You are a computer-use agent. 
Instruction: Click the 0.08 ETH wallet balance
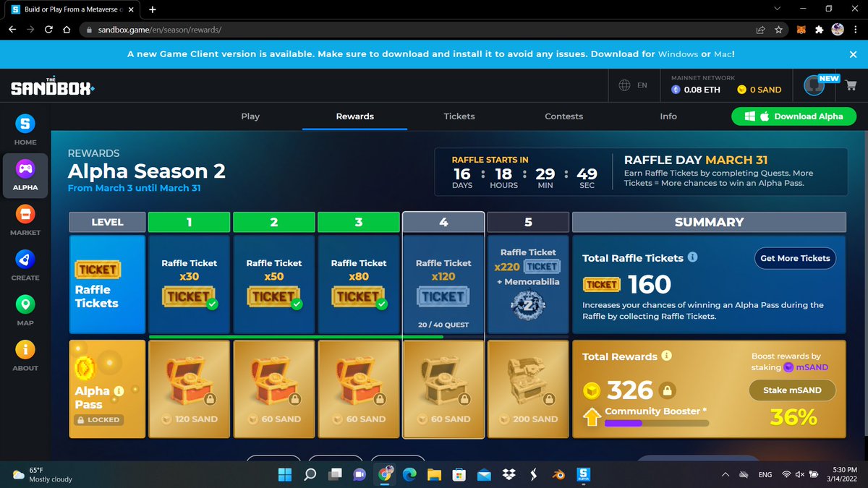[696, 90]
